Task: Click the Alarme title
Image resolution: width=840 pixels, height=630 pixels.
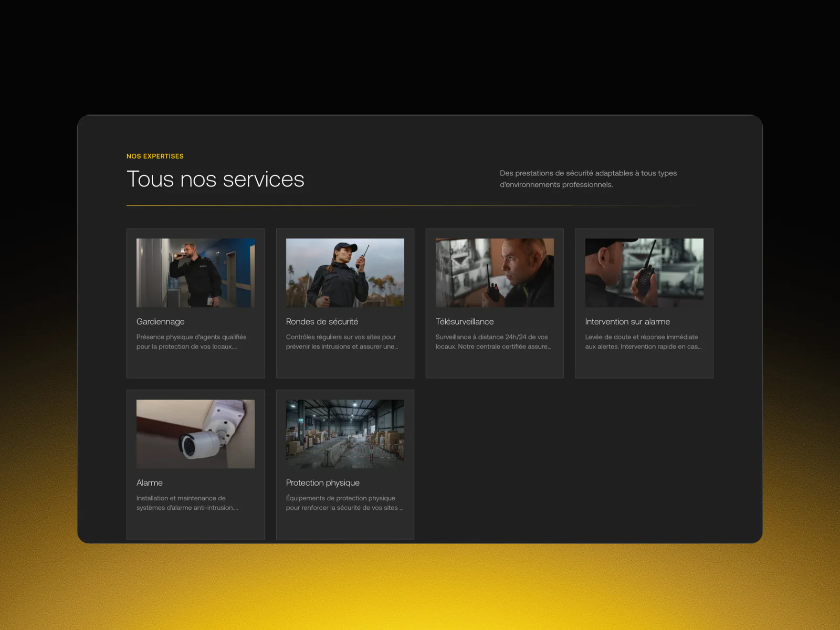Action: click(150, 483)
